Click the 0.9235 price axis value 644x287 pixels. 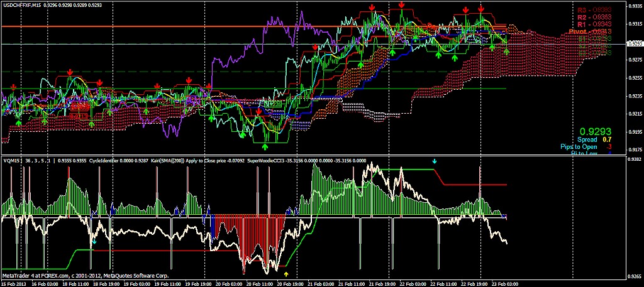tap(635, 96)
